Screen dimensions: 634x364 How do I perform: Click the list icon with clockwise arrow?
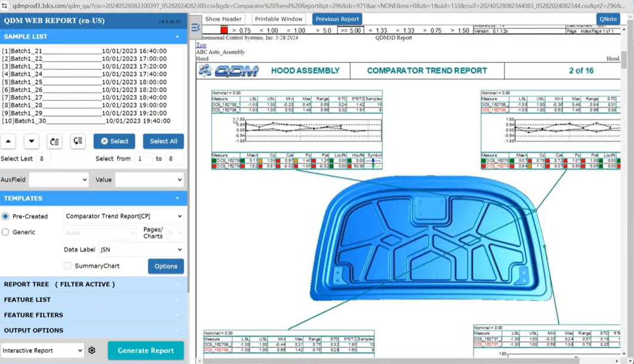click(x=54, y=141)
